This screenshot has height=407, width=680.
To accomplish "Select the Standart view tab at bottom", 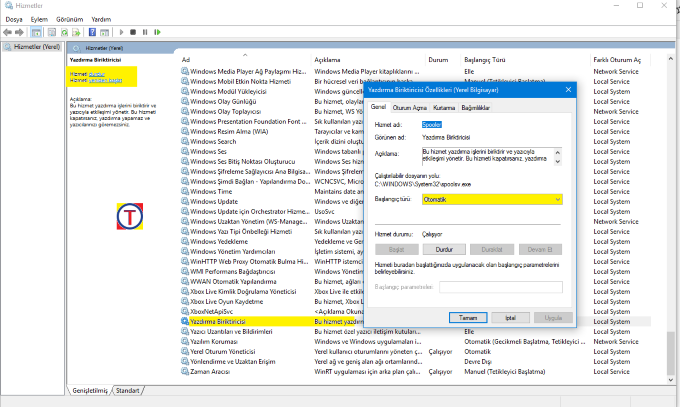I will click(x=128, y=390).
